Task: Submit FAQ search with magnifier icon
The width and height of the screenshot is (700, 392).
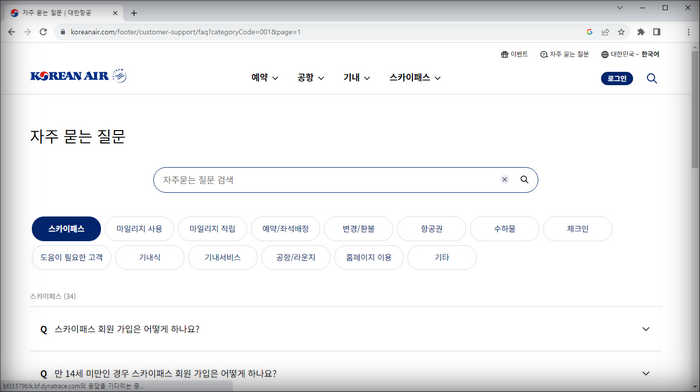Action: tap(524, 179)
